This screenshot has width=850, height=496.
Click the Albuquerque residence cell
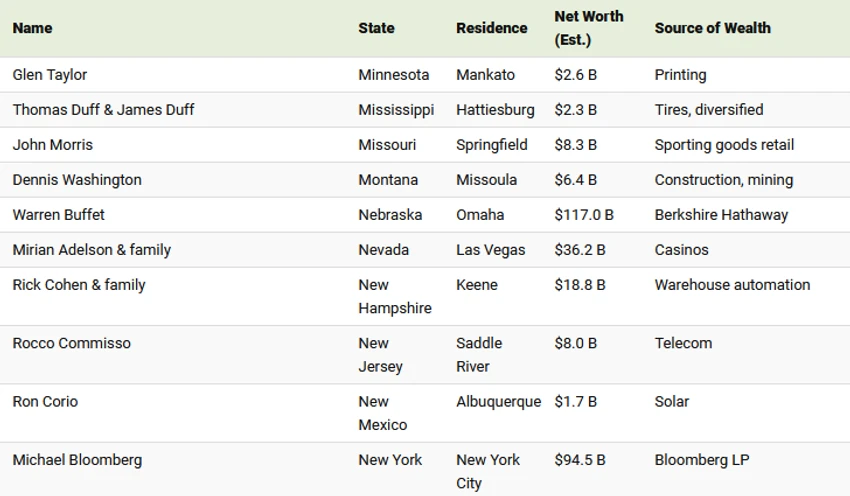pos(499,402)
